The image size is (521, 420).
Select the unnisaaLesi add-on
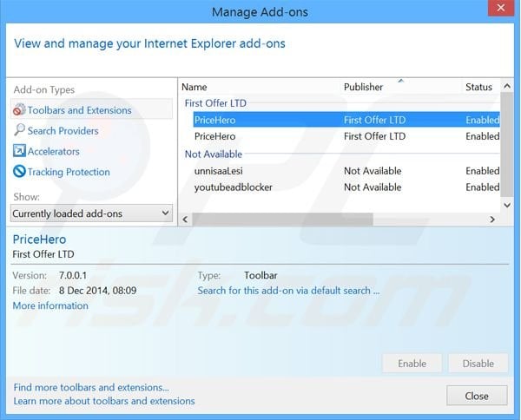(219, 171)
